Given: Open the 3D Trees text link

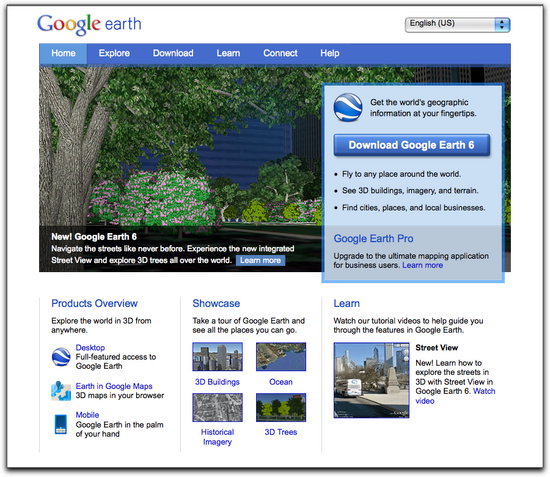Looking at the screenshot, I should point(281,432).
